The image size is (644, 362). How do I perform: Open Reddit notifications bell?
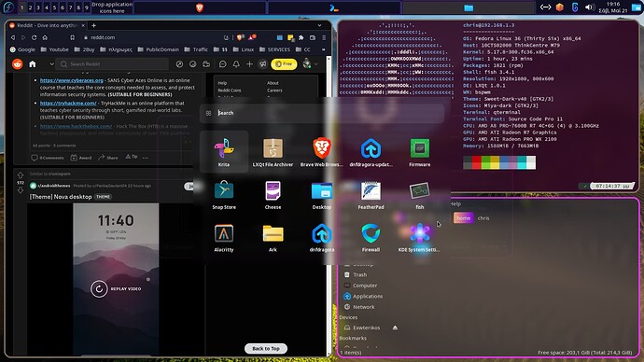(236, 64)
